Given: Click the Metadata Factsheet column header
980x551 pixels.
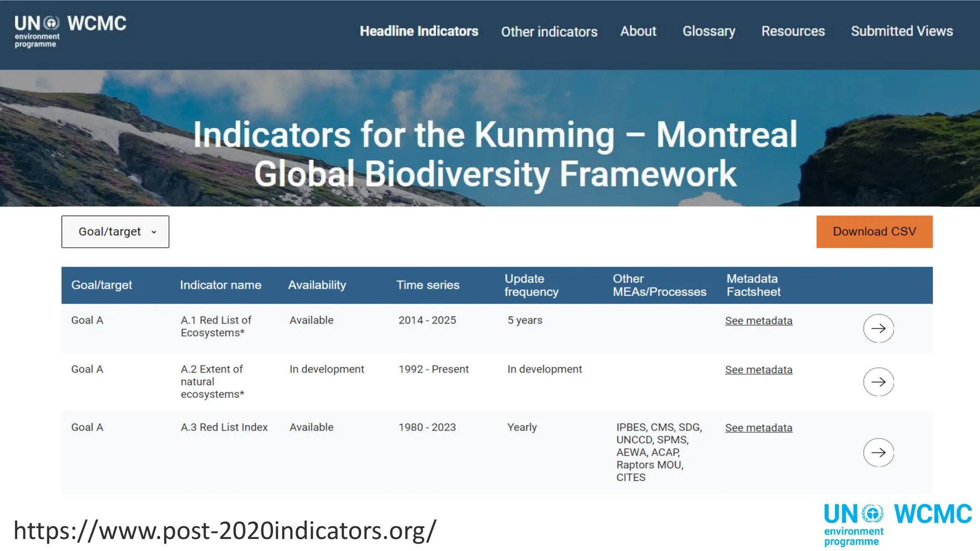Looking at the screenshot, I should [753, 285].
